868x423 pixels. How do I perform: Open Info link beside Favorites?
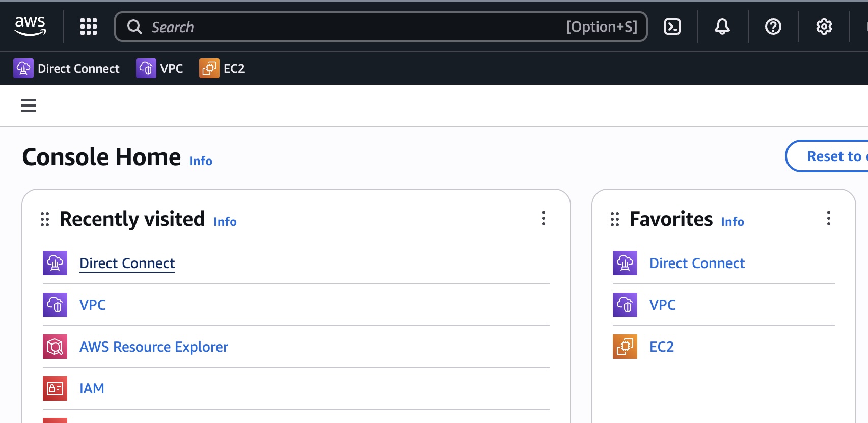point(733,222)
